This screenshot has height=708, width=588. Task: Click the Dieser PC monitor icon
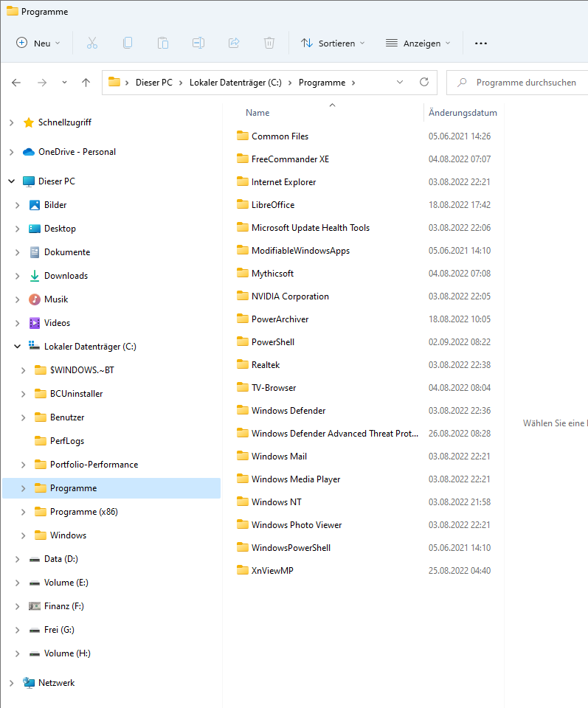(x=29, y=181)
